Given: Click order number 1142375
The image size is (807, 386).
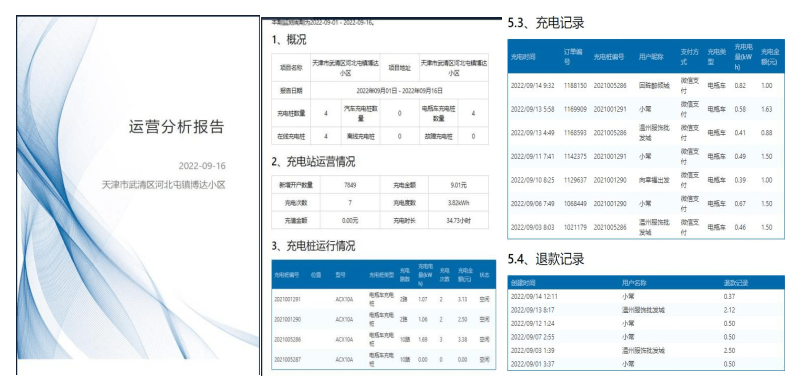Looking at the screenshot, I should 575,156.
